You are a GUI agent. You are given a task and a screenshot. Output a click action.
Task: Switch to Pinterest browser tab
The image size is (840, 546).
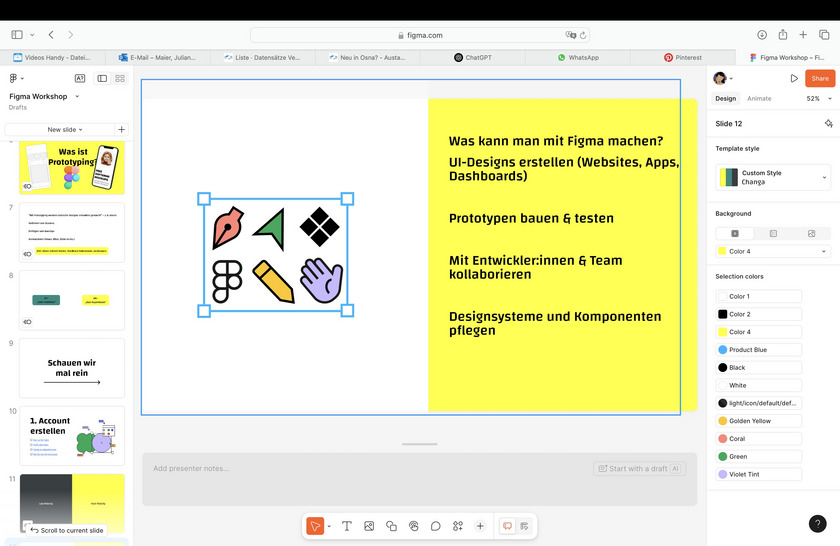(683, 57)
